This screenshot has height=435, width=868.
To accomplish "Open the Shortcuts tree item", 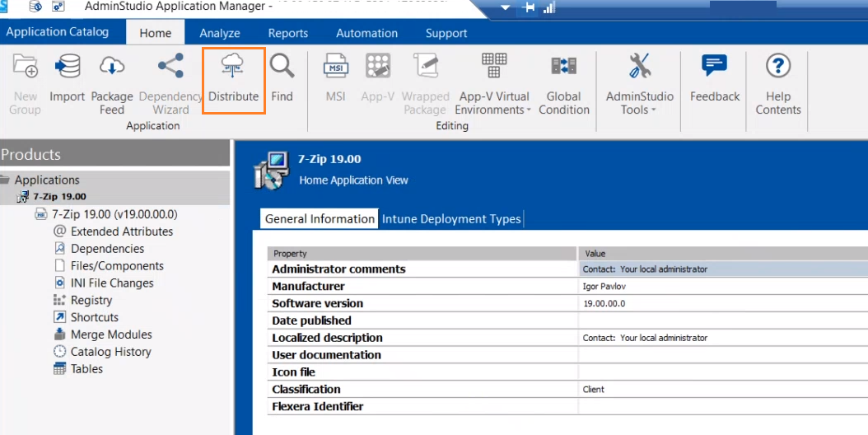I will click(95, 317).
